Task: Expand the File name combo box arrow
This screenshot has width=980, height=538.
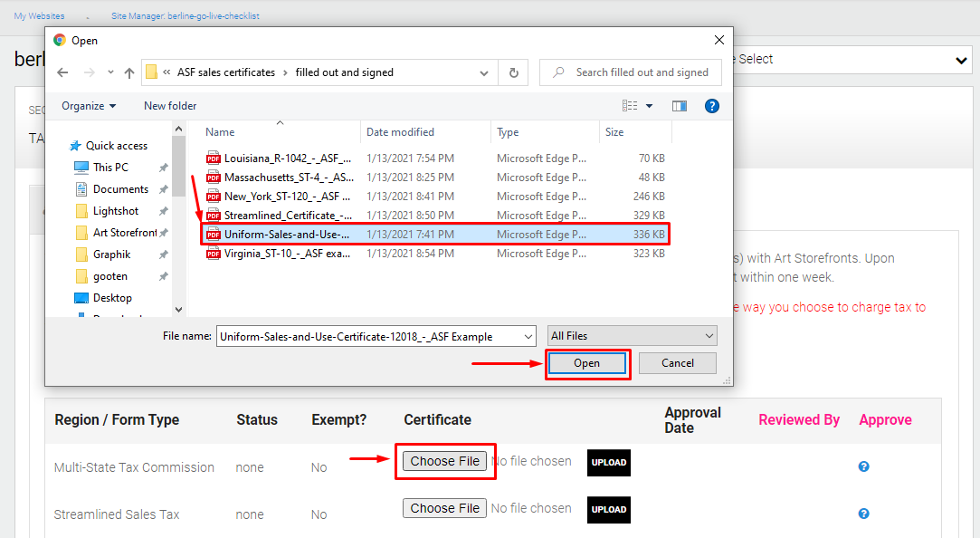Action: pyautogui.click(x=528, y=337)
